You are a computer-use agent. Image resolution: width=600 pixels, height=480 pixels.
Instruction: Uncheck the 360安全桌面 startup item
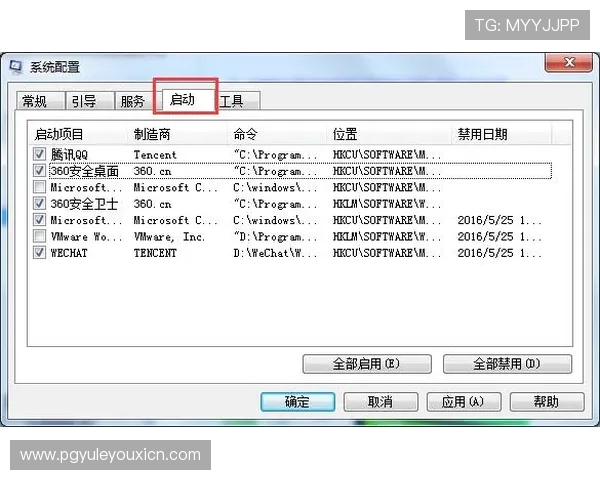pos(39,171)
